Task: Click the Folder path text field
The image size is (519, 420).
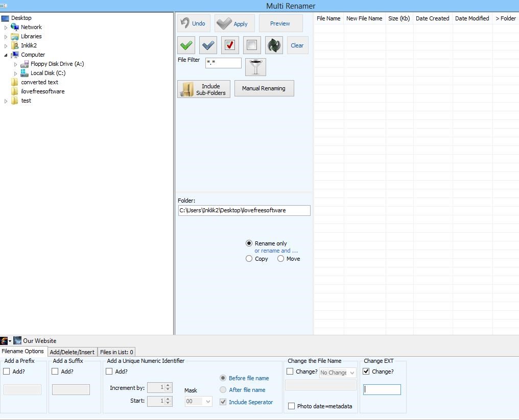Action: (244, 210)
